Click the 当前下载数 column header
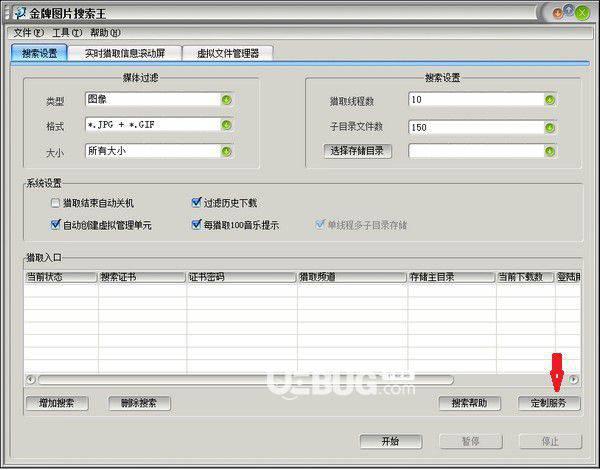 525,277
